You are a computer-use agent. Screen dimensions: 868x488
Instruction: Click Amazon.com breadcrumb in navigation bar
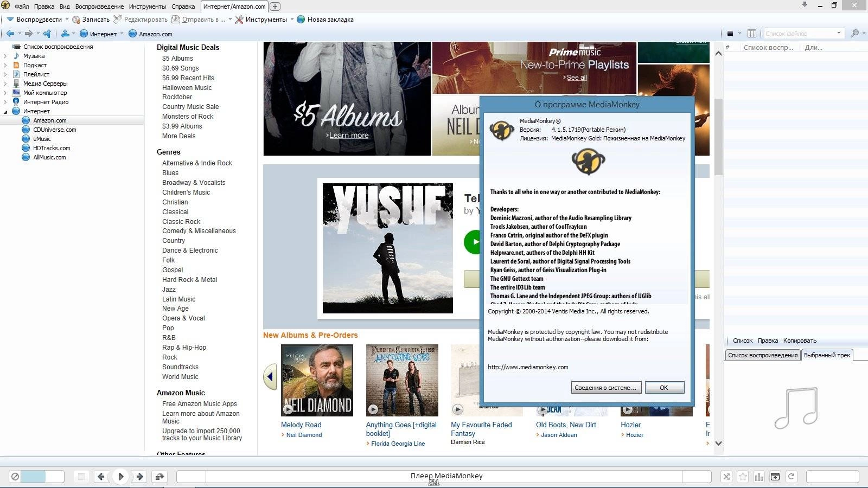click(x=150, y=34)
